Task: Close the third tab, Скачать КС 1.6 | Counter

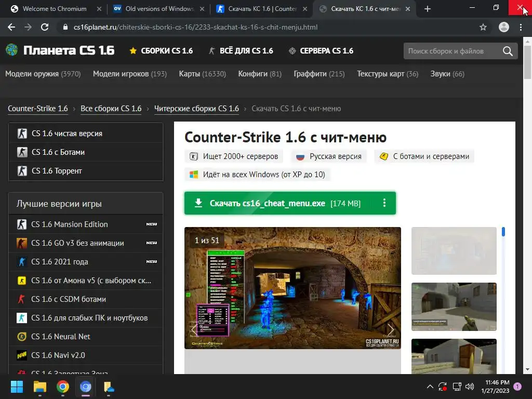Action: [305, 9]
